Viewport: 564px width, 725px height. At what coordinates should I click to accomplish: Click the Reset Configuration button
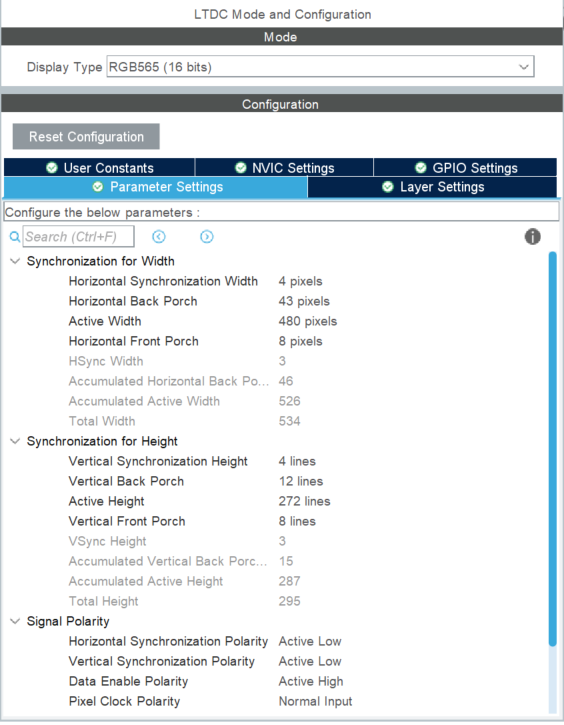point(86,136)
